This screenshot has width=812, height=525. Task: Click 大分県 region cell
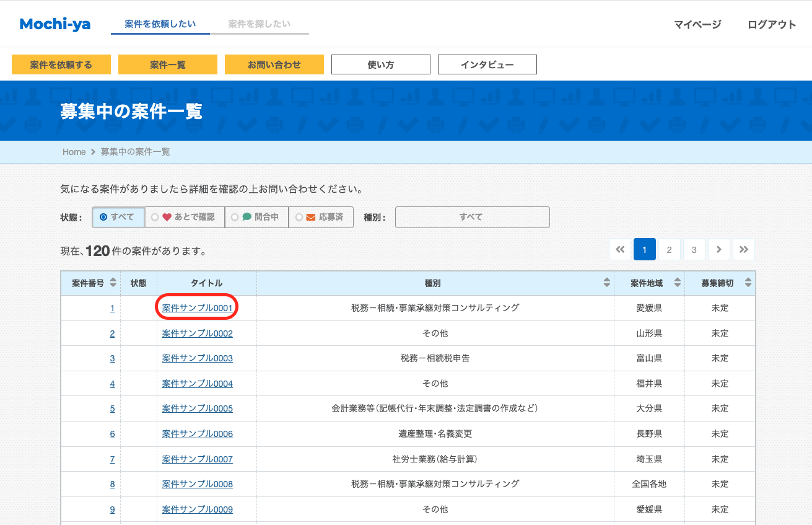649,408
